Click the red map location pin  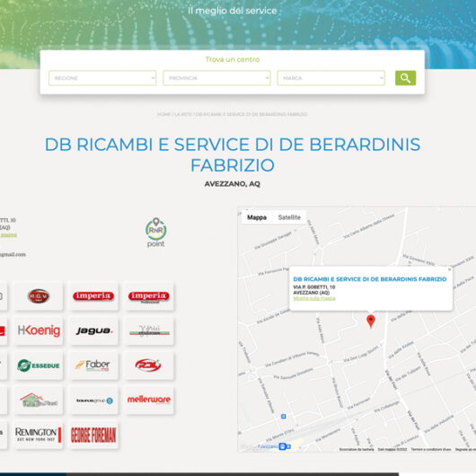(x=371, y=322)
